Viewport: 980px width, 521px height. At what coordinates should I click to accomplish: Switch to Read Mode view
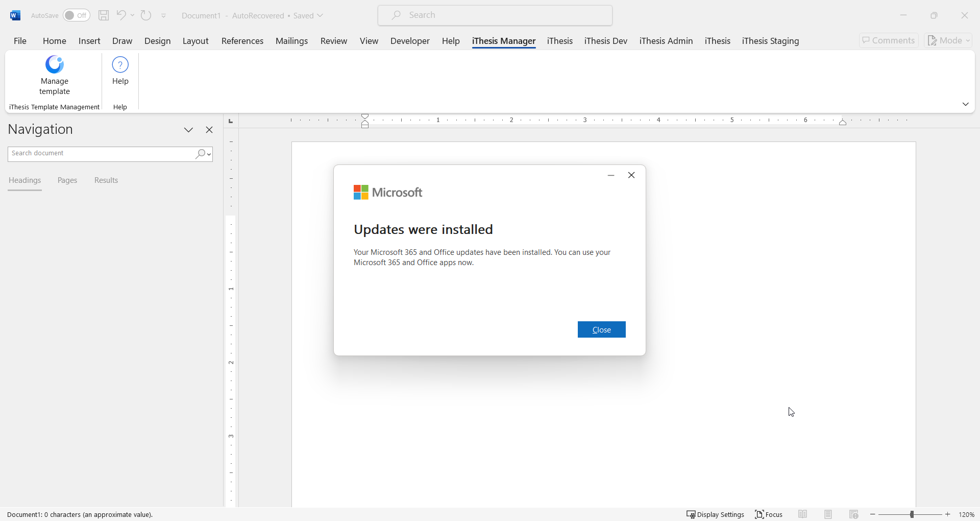click(803, 514)
